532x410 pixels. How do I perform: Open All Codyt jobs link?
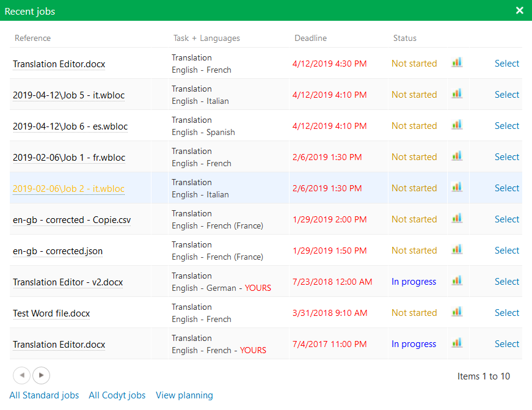click(x=117, y=395)
